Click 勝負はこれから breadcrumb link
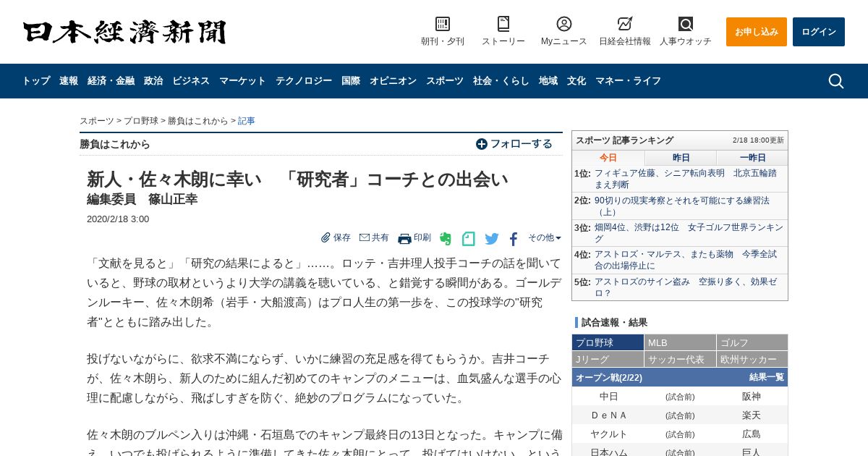The width and height of the screenshot is (868, 456). [198, 121]
